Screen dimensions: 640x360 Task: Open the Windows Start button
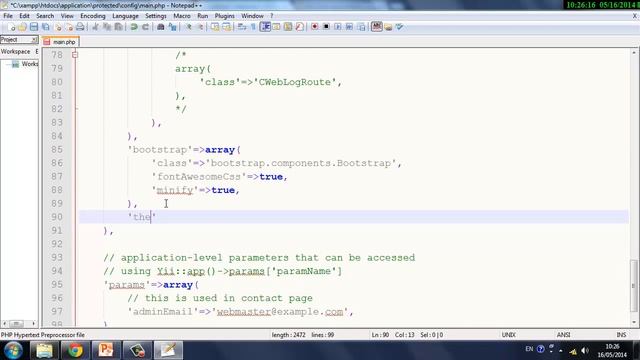click(x=13, y=350)
